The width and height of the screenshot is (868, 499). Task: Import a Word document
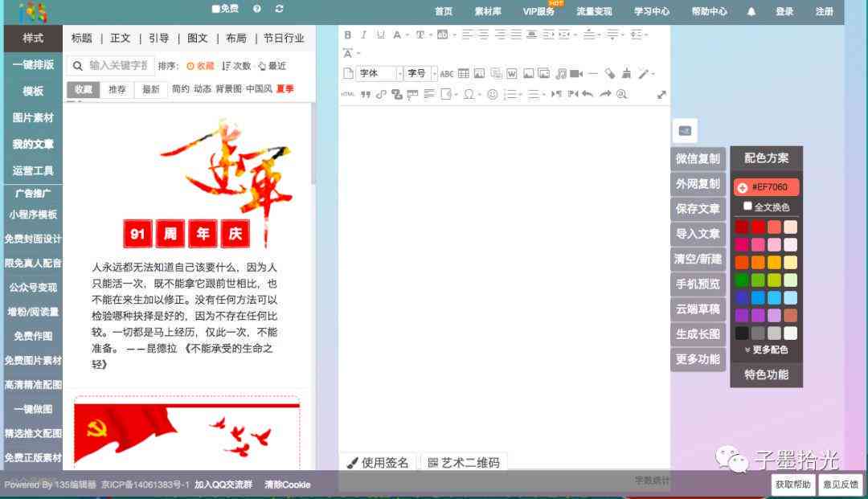coord(512,73)
